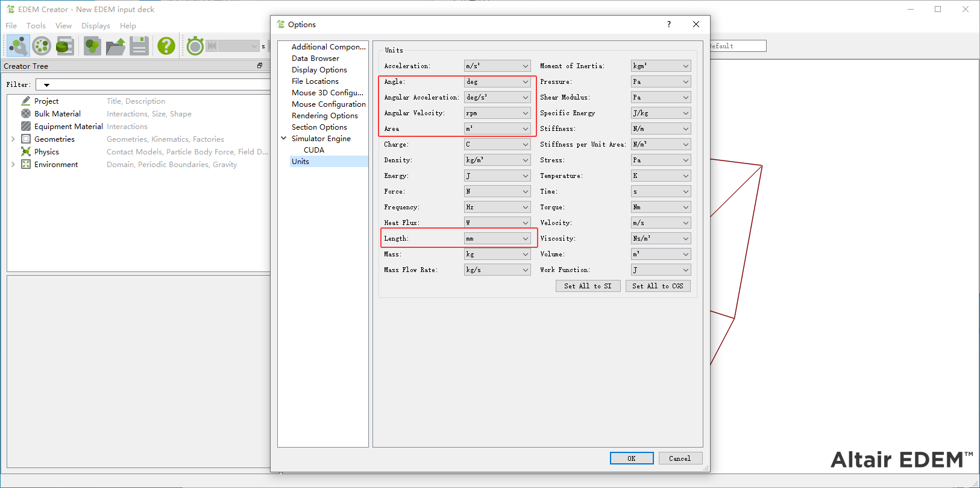Click the green stopwatch icon
This screenshot has height=488, width=980.
click(x=195, y=46)
